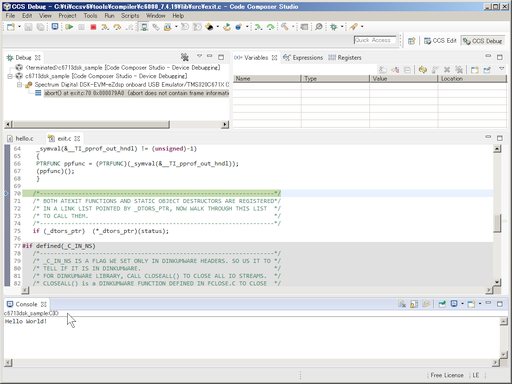Collapse the c6713dsk_sample debug tree node
This screenshot has width=512, height=384.
coord(10,76)
